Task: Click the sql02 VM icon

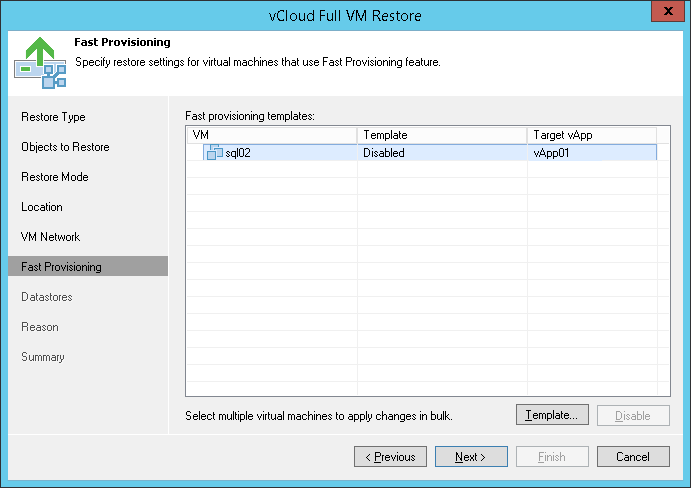Action: pos(214,153)
